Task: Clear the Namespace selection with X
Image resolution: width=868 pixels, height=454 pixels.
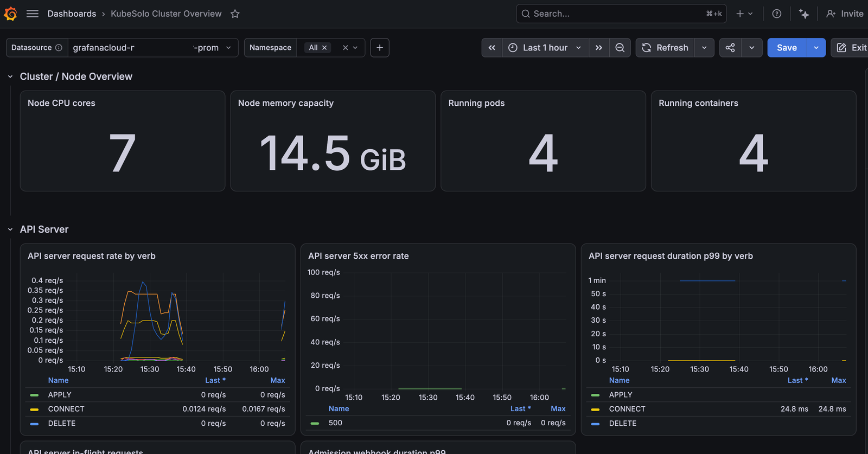Action: click(345, 48)
